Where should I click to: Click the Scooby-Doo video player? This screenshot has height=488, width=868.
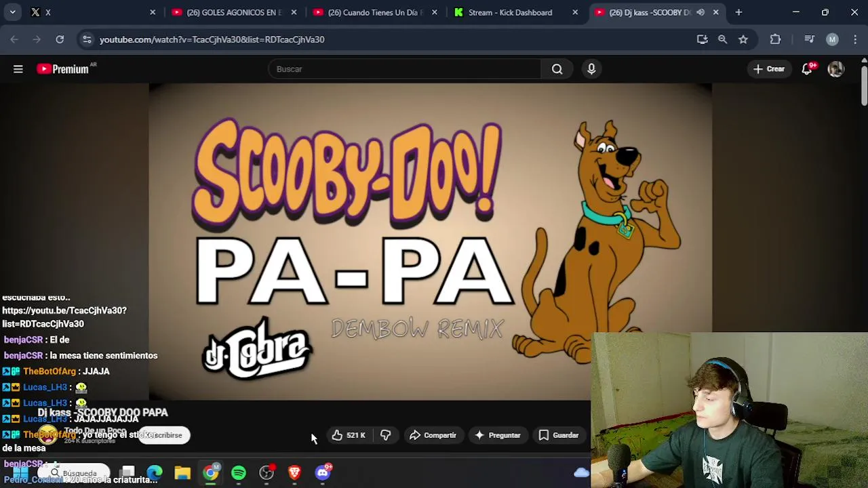(x=430, y=241)
